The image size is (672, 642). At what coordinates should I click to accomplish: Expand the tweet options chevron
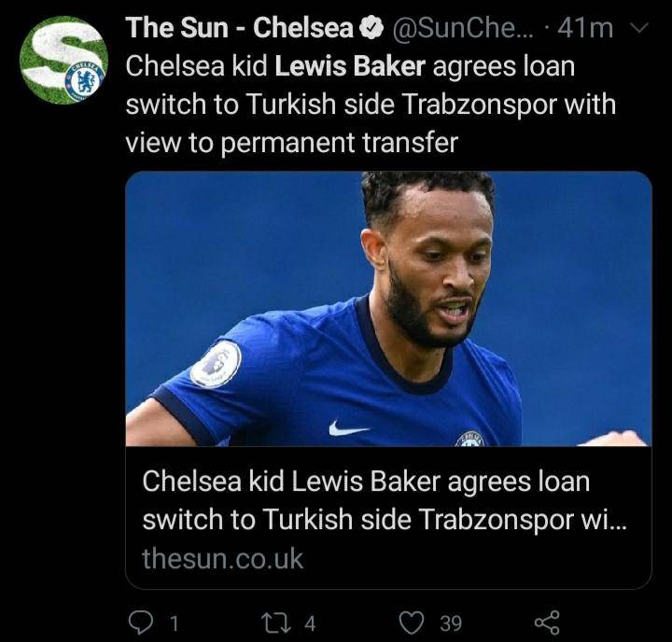click(x=638, y=29)
